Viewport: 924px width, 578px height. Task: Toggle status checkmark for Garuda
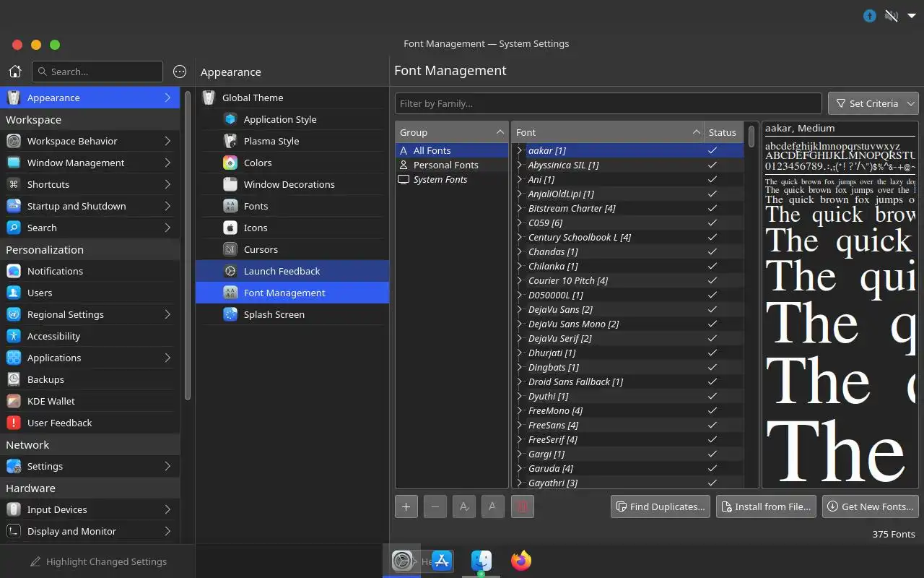pyautogui.click(x=712, y=468)
